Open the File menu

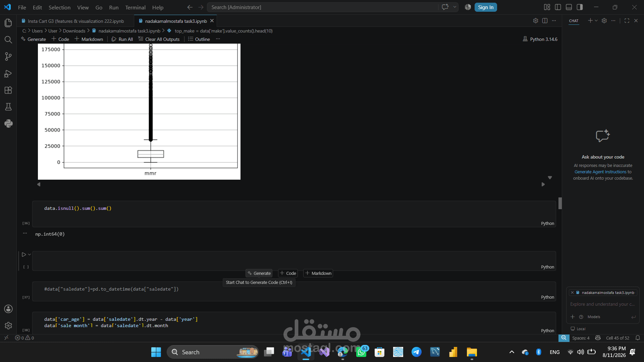pos(22,7)
